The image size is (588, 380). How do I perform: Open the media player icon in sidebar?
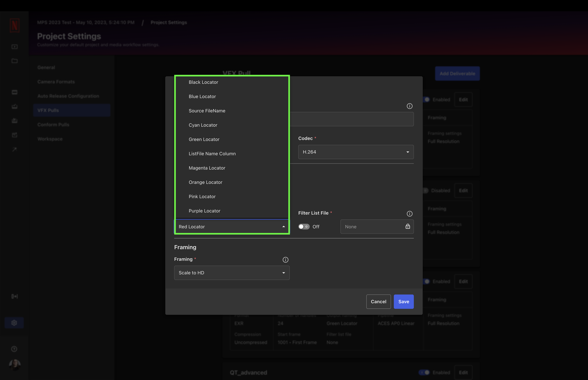point(15,47)
